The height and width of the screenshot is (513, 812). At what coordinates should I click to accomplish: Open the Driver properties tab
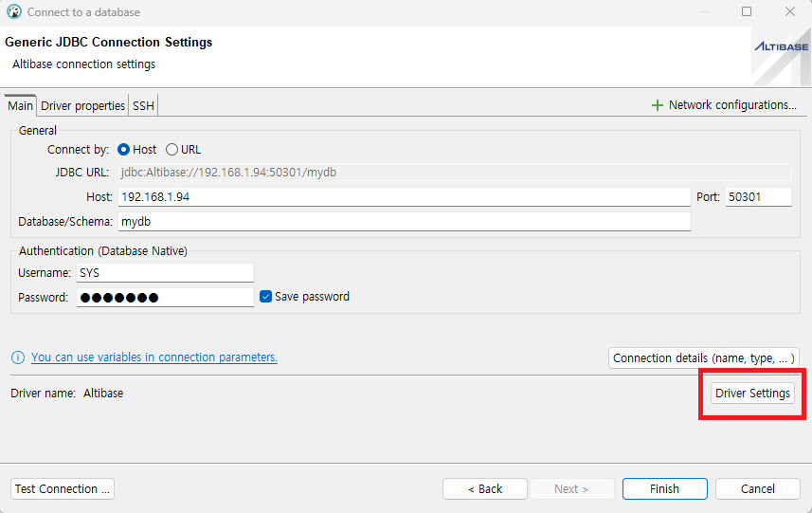coord(82,106)
